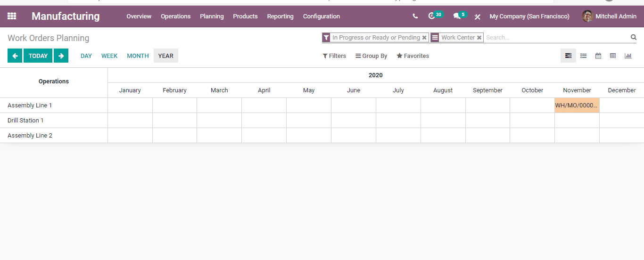Open the apps grid menu icon

click(x=12, y=16)
